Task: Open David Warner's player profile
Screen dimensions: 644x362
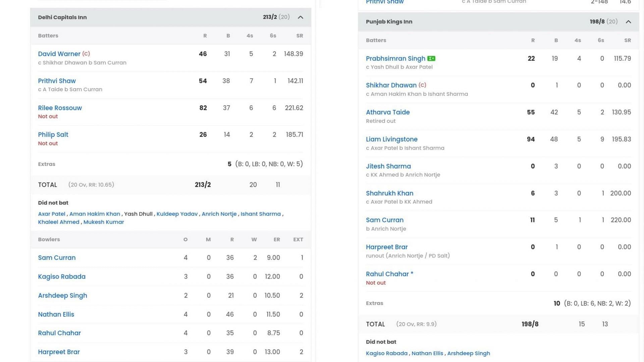Action: [x=59, y=54]
